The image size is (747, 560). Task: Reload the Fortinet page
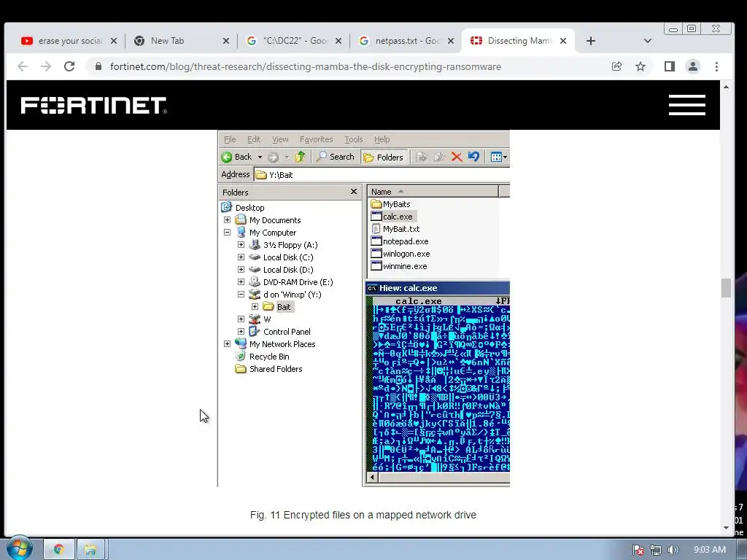click(69, 66)
